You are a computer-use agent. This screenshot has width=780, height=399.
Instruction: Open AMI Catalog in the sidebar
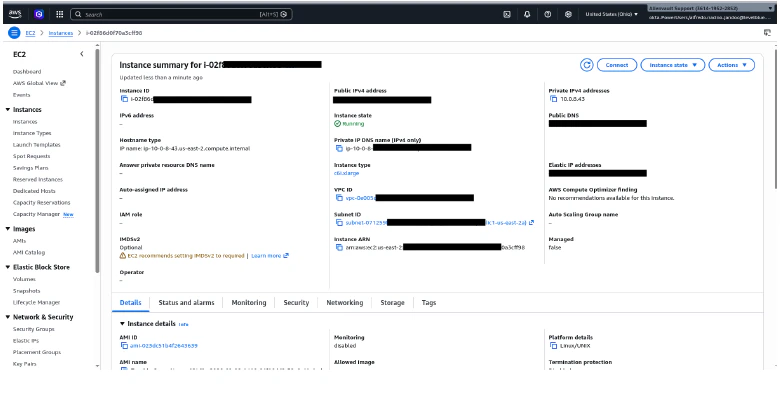[29, 252]
